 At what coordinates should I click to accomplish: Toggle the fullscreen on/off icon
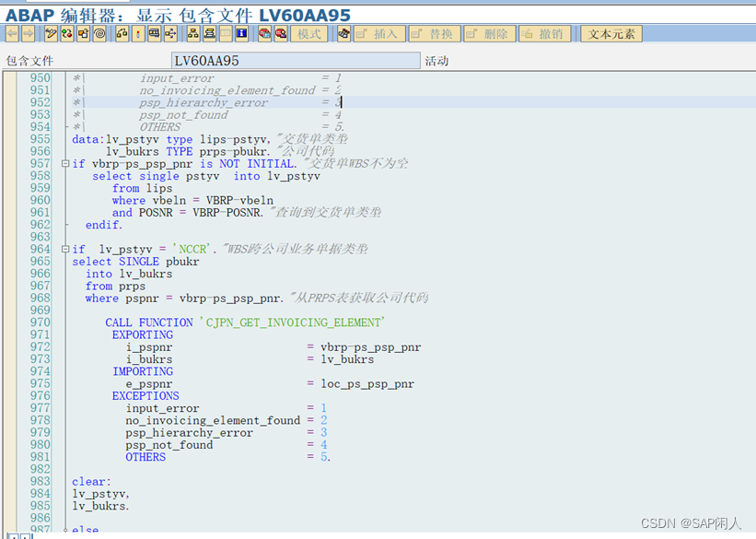(x=226, y=34)
